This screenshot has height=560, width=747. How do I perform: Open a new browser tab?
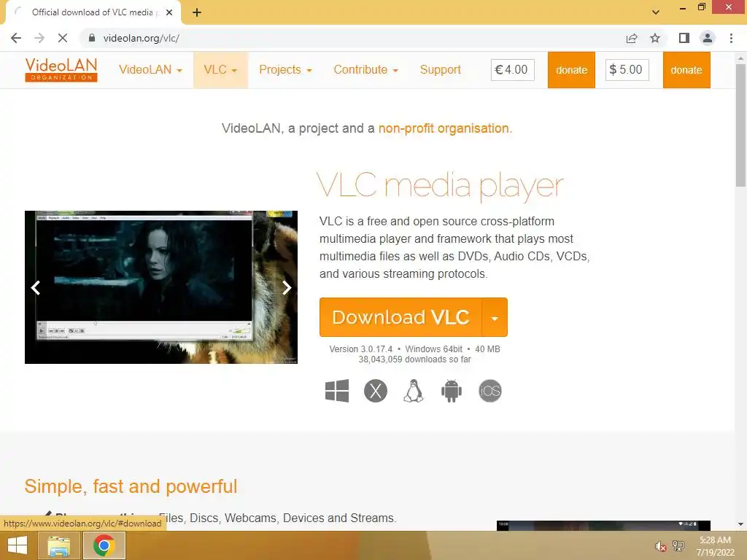click(x=197, y=12)
